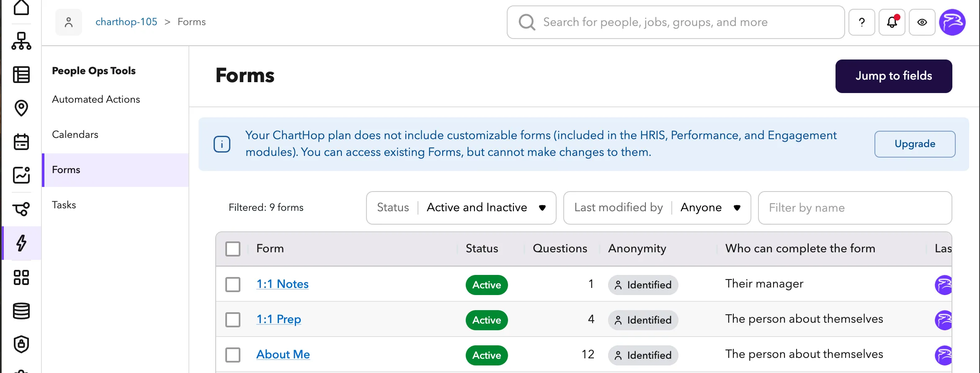Open the Data Sheet list icon
Screen dimensions: 980x373
[x=21, y=75]
